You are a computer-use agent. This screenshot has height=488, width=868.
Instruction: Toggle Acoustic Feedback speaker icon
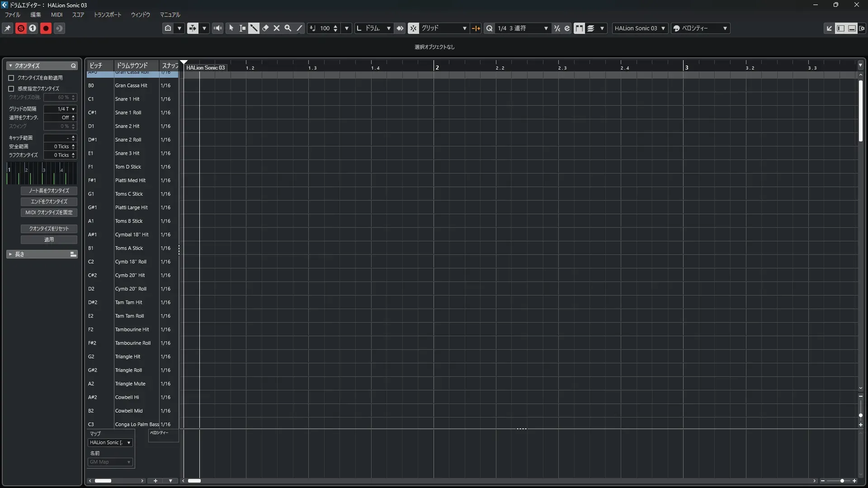tap(217, 28)
